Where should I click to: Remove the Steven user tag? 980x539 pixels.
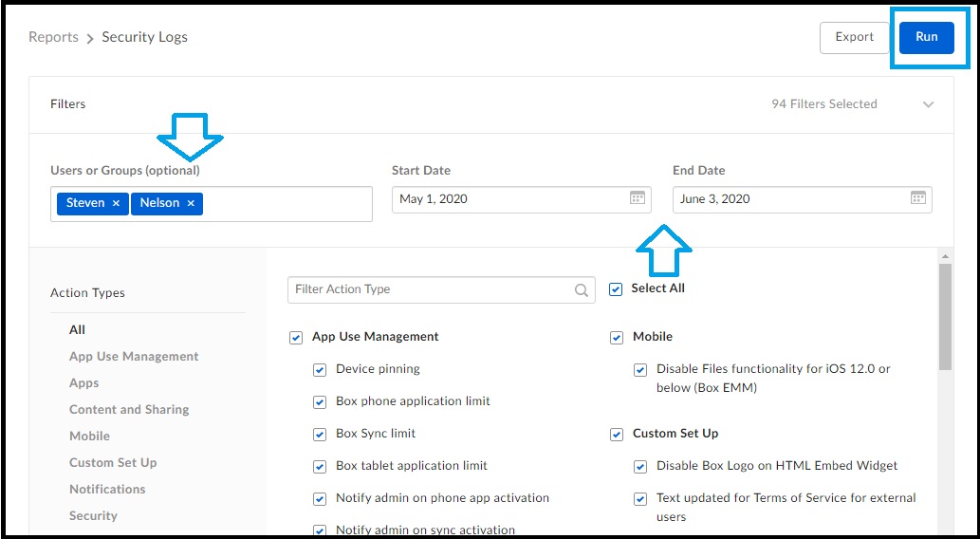(117, 203)
